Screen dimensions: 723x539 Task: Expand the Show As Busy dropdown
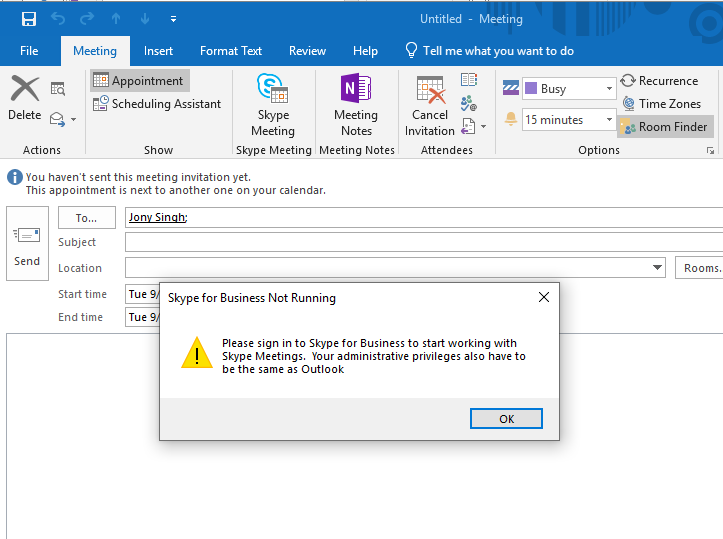[x=609, y=89]
